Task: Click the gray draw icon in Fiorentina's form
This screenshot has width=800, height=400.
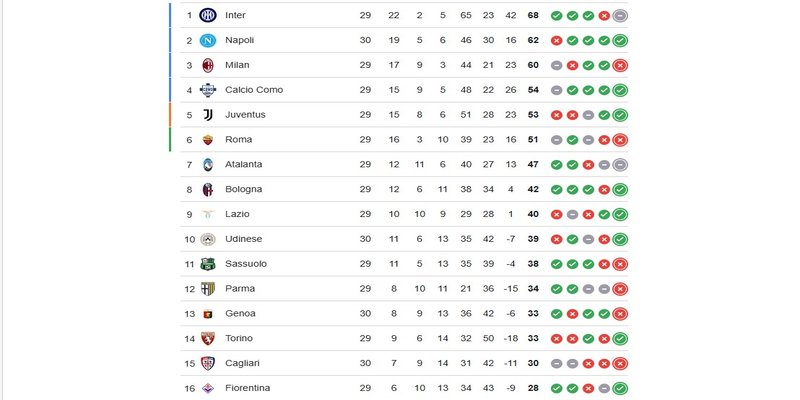Action: [604, 388]
